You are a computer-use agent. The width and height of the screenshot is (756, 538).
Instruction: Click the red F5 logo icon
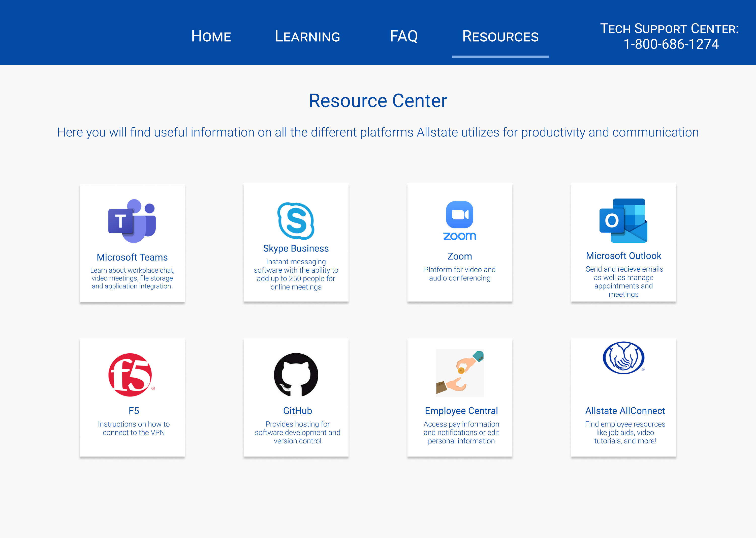(131, 375)
